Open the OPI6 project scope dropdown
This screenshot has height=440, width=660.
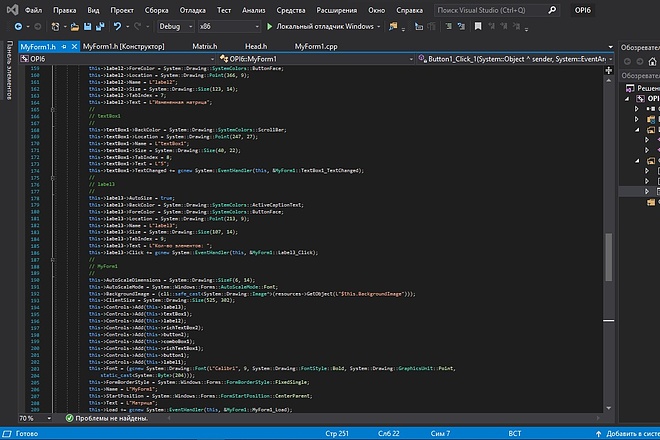[x=117, y=59]
